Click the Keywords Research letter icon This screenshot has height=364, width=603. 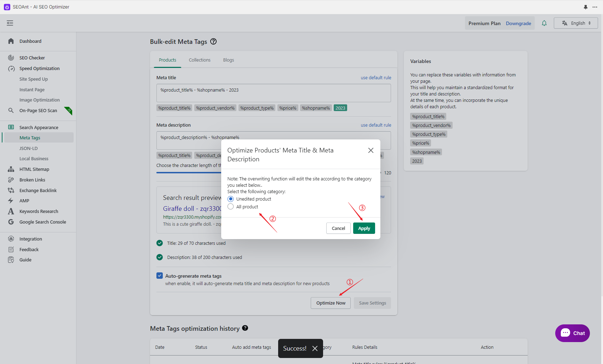click(11, 211)
